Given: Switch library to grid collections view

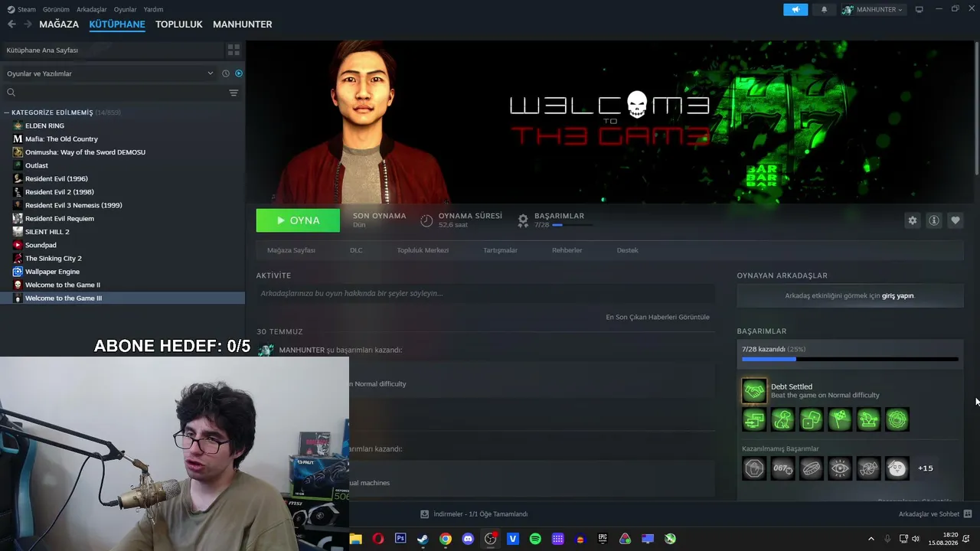Looking at the screenshot, I should [234, 50].
